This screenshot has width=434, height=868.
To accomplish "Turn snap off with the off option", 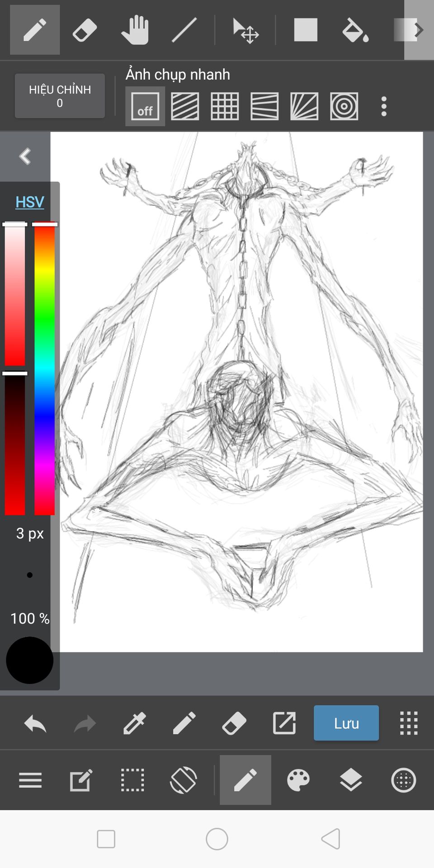I will [x=145, y=106].
